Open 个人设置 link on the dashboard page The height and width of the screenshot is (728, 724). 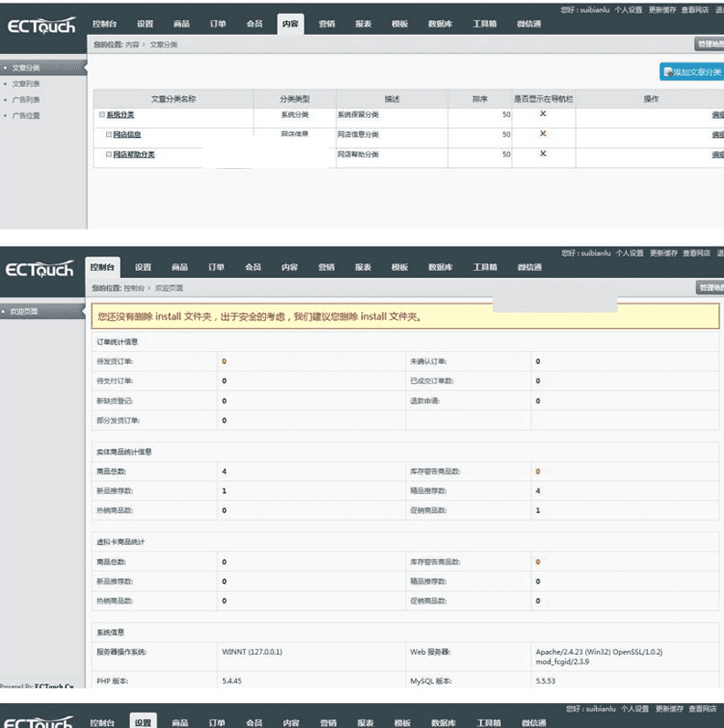pyautogui.click(x=630, y=253)
